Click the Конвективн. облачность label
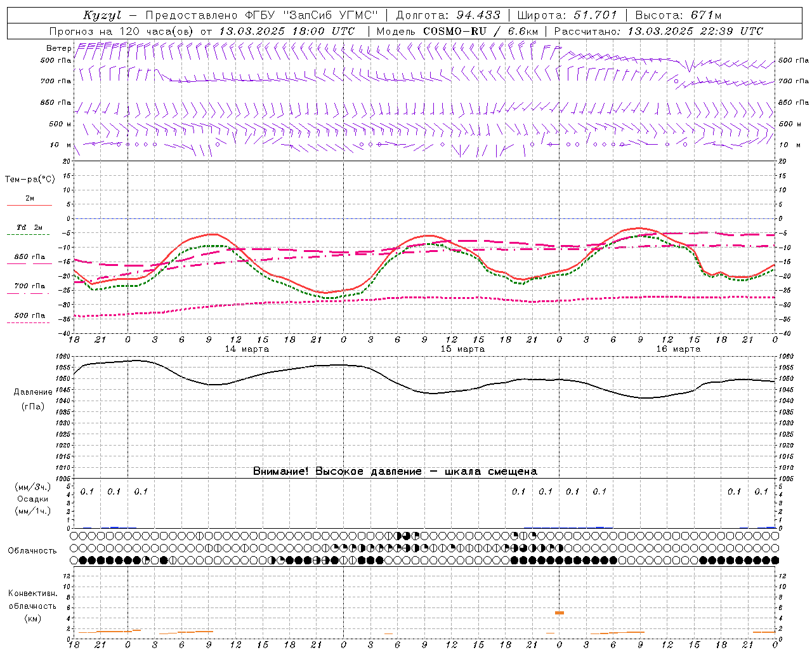The height and width of the screenshot is (650, 812). pyautogui.click(x=33, y=600)
